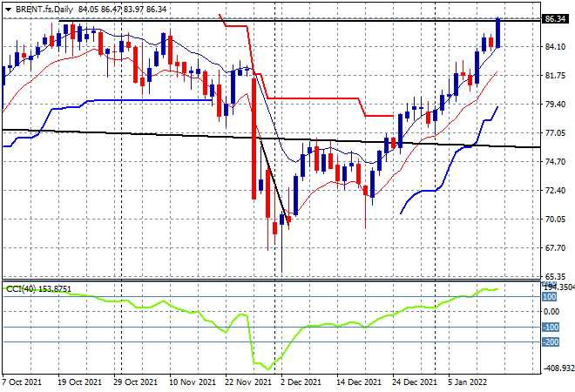575x392 pixels.
Task: Click the -408.932 CCI scale minimum label
Action: (x=558, y=368)
